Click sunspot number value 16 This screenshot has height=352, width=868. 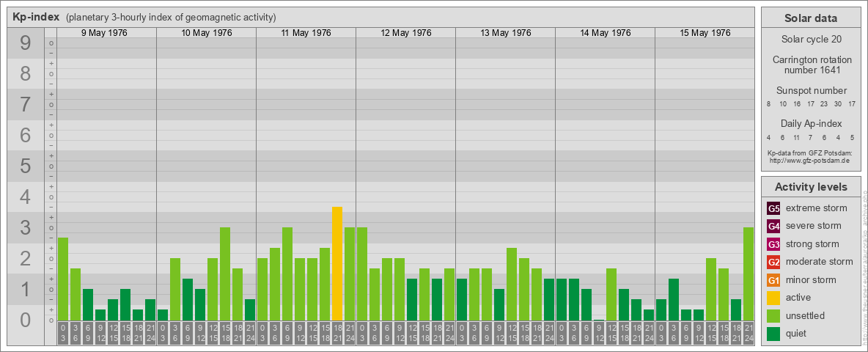[x=797, y=105]
